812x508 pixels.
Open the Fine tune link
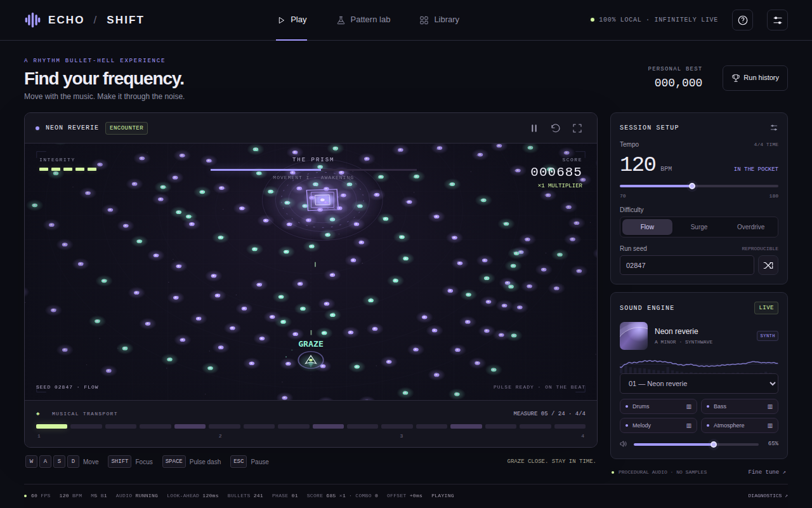click(x=767, y=472)
